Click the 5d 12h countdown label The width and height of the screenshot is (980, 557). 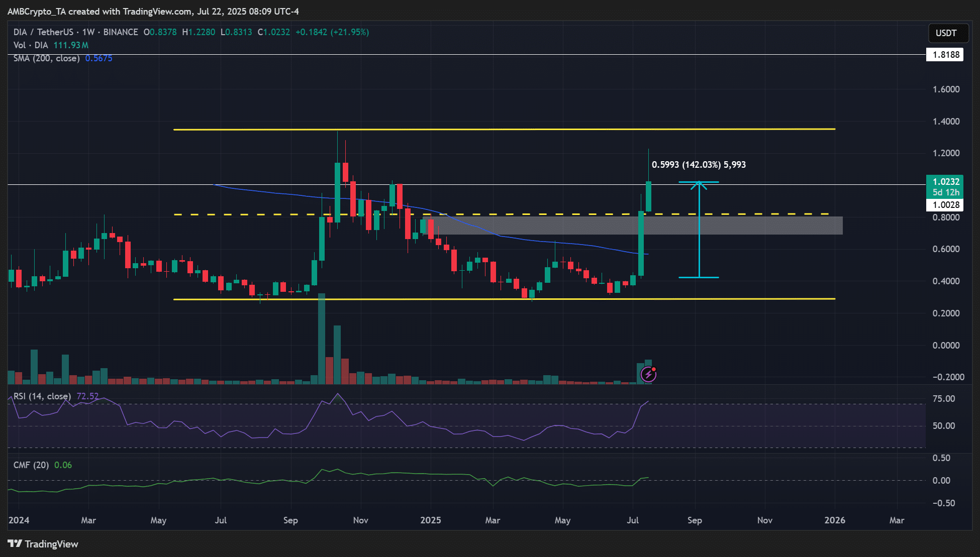click(x=945, y=192)
